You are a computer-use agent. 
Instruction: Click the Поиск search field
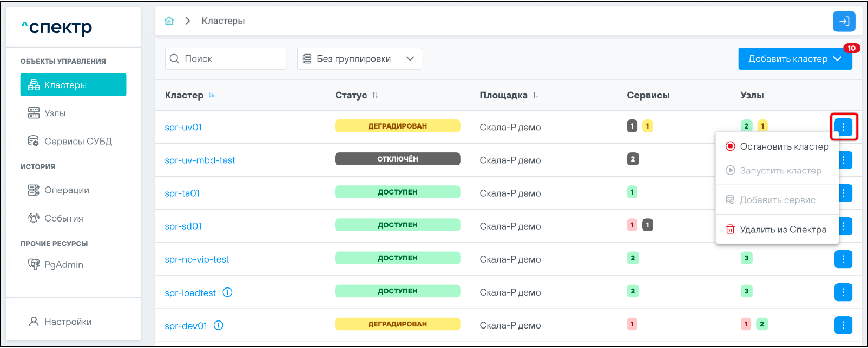click(x=226, y=59)
